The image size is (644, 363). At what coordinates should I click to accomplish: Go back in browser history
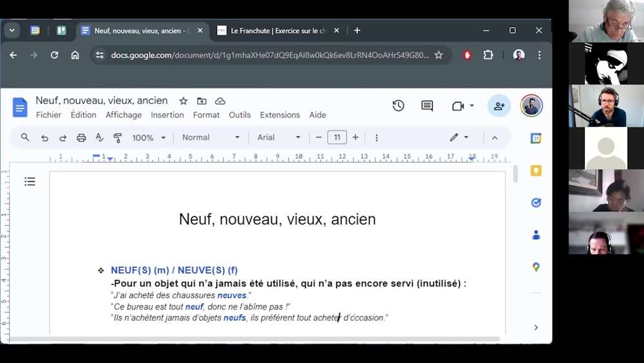click(13, 55)
